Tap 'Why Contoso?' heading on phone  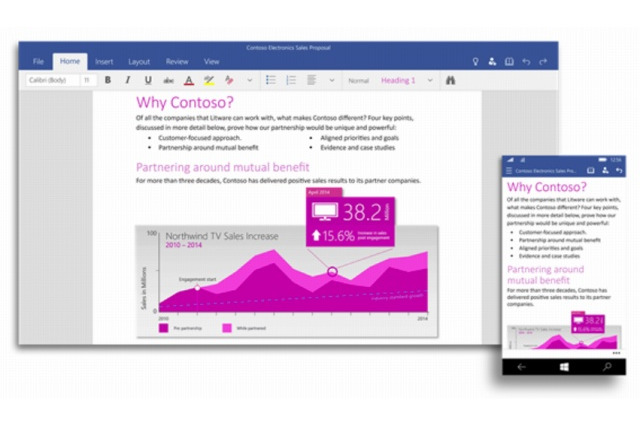pos(547,187)
